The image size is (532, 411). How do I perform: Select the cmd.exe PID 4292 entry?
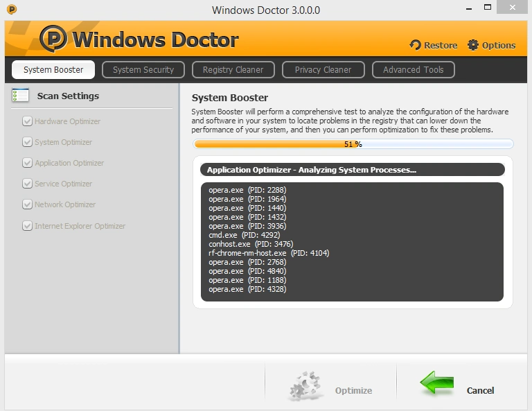(245, 235)
